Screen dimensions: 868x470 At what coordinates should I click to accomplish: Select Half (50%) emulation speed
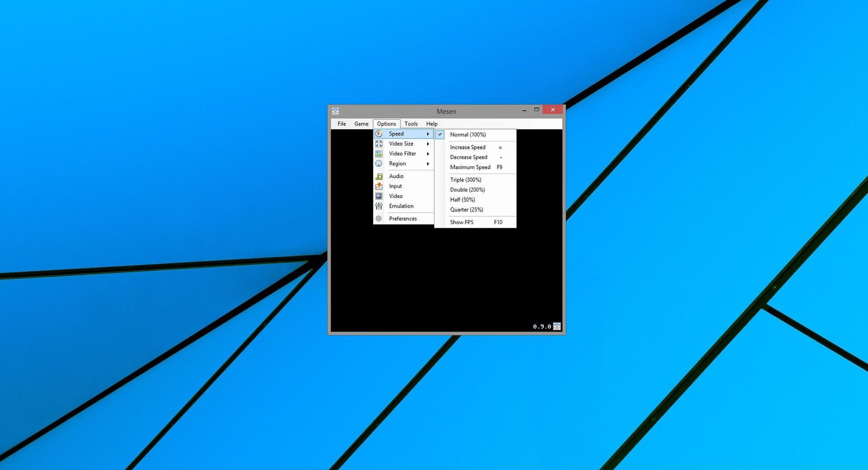click(x=462, y=199)
